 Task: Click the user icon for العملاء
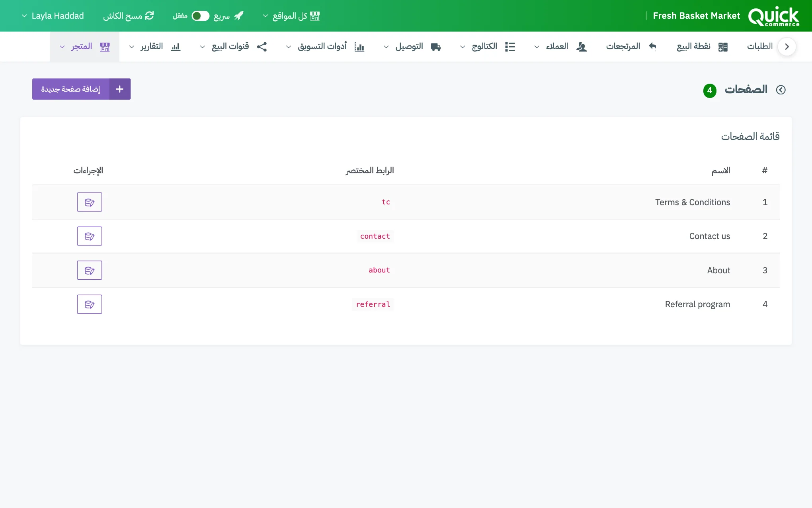click(x=582, y=47)
